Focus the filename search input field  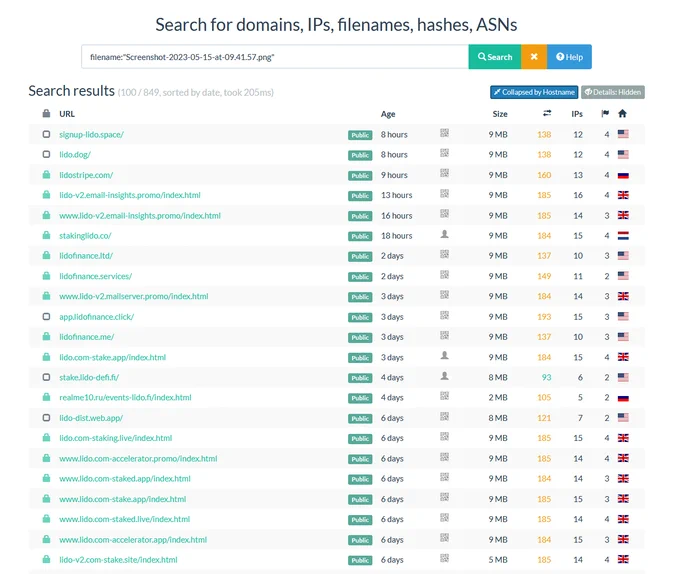275,57
